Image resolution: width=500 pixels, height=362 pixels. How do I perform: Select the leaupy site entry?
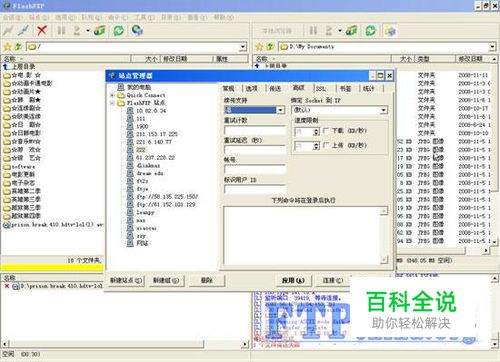(x=145, y=212)
